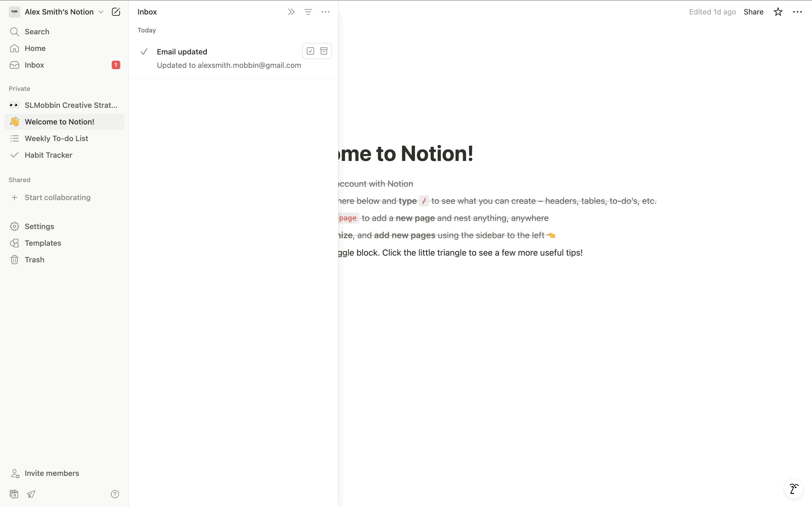Viewport: 812px width, 507px height.
Task: Open help question mark icon
Action: tap(115, 494)
